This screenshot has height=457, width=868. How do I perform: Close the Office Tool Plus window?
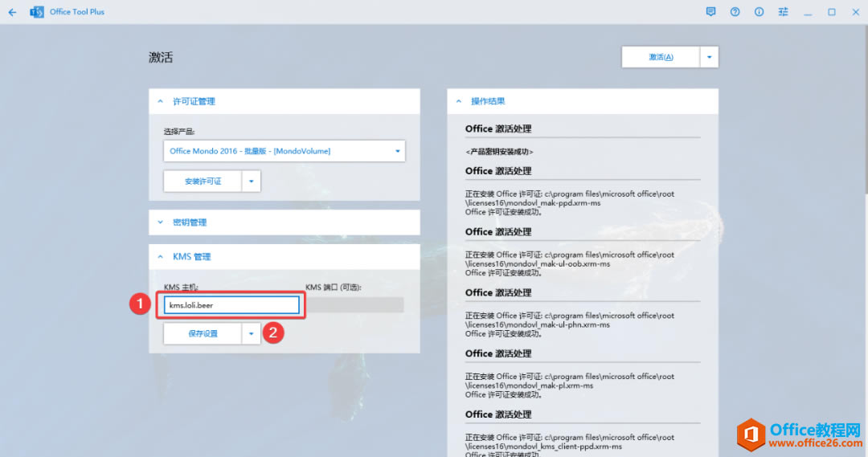[855, 11]
